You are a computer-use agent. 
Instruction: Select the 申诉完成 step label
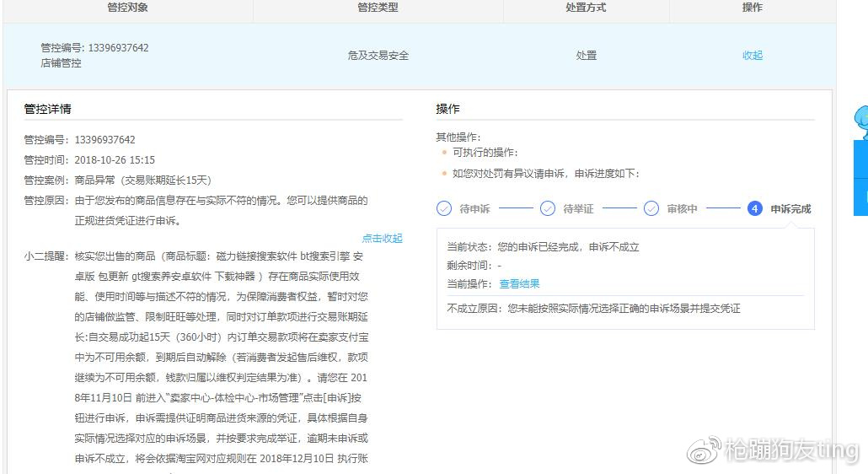click(x=790, y=209)
